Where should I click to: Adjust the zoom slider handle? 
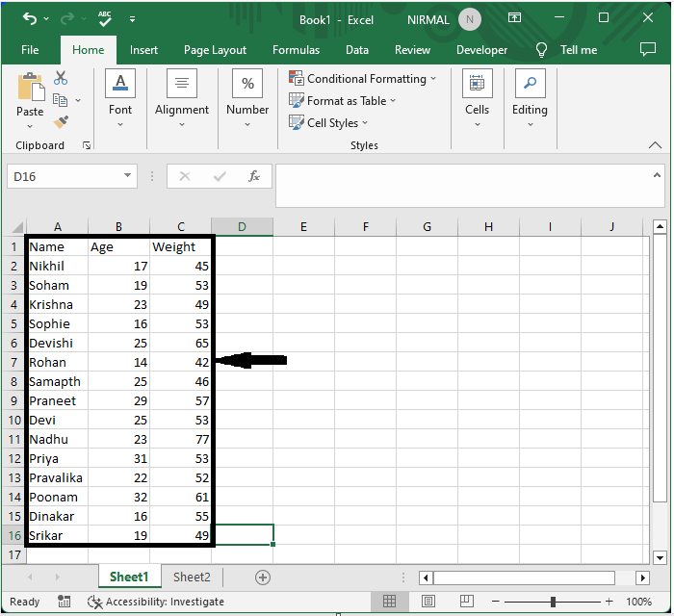click(554, 602)
